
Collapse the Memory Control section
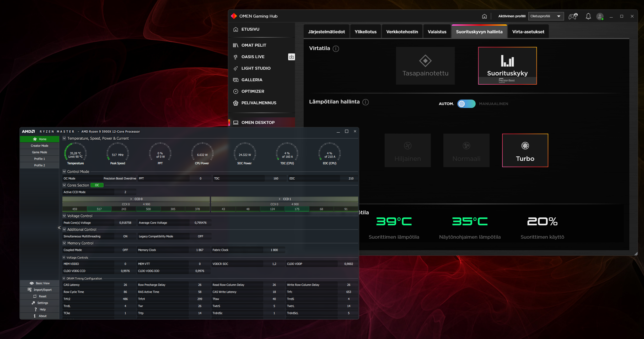64,243
